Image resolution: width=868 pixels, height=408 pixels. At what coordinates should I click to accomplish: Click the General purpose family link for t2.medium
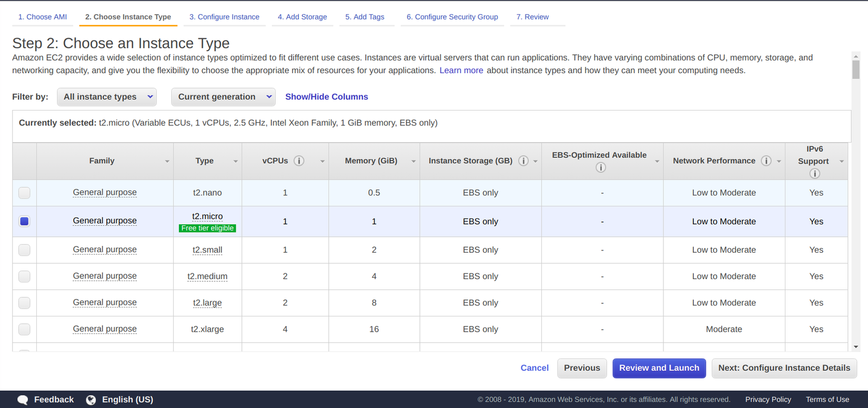tap(105, 276)
